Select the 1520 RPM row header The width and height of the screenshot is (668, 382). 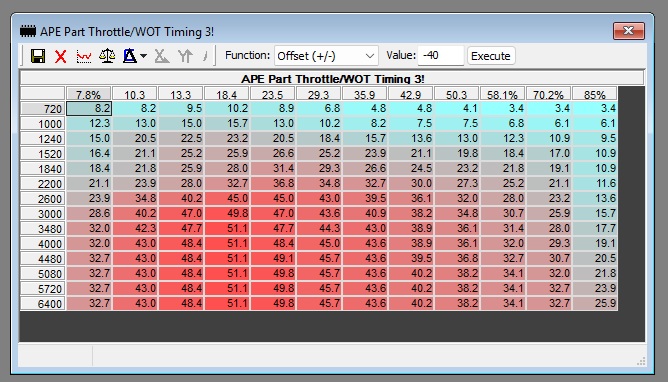point(43,153)
